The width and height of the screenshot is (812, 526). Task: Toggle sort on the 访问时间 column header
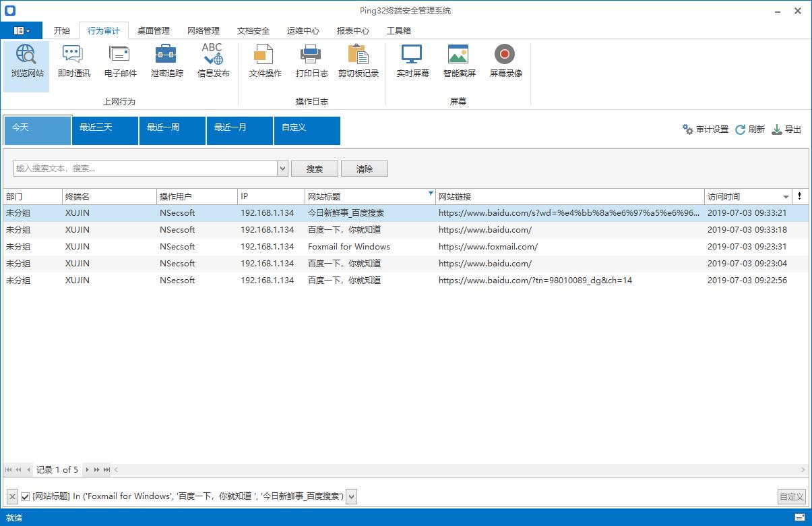pos(748,197)
